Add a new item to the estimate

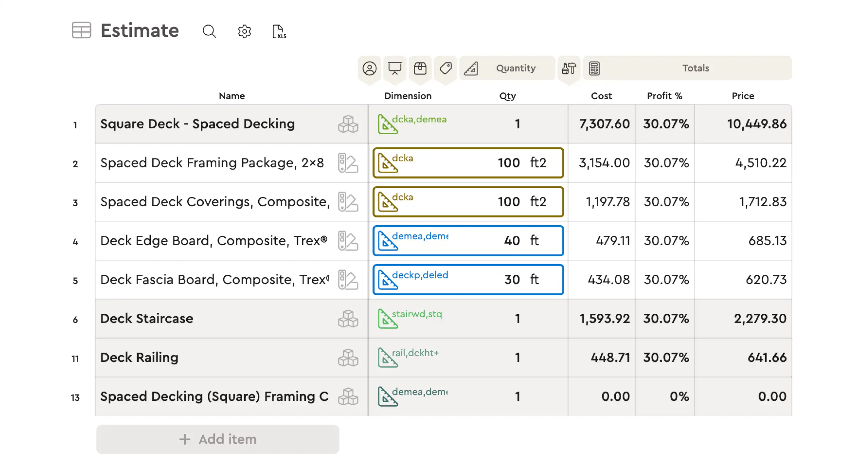pyautogui.click(x=218, y=439)
